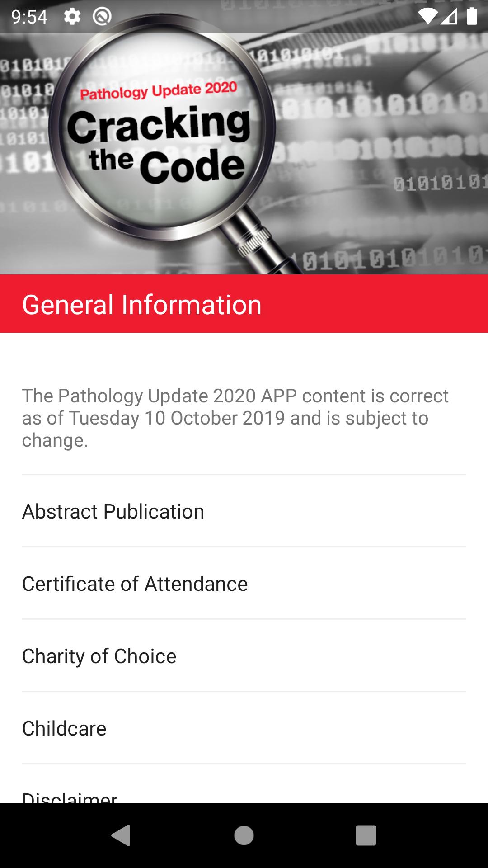Tap the APP content notice paragraph
Image resolution: width=488 pixels, height=868 pixels.
pyautogui.click(x=235, y=418)
